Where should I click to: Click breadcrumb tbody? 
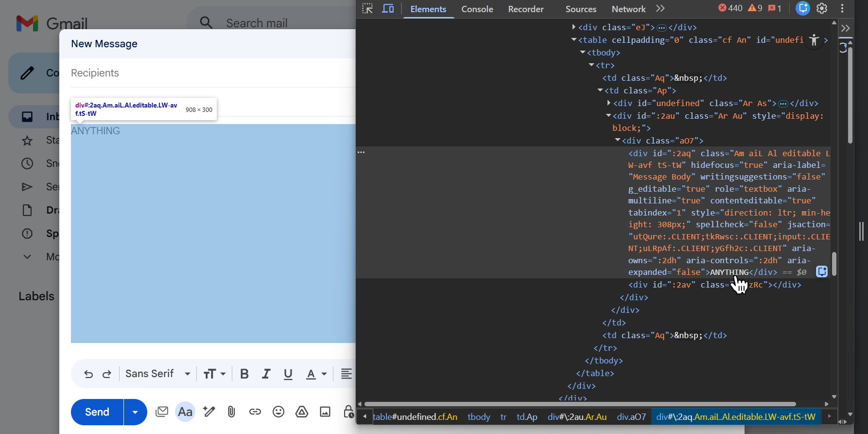point(479,417)
